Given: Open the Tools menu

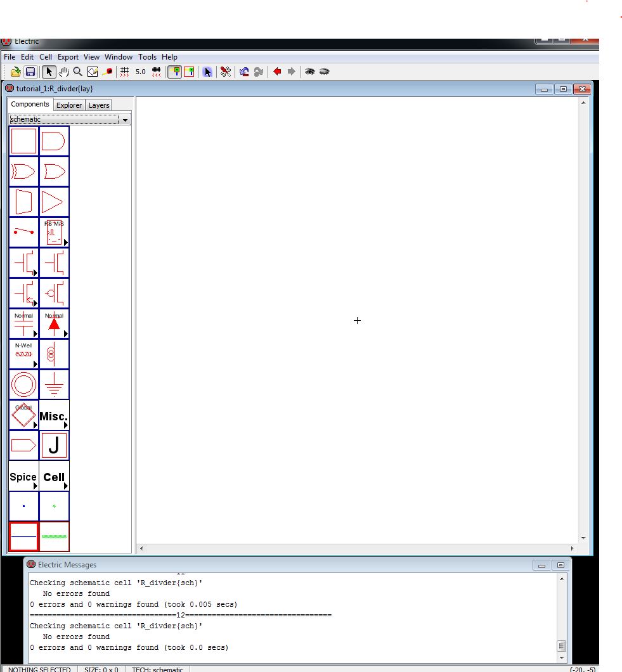Looking at the screenshot, I should coord(147,57).
